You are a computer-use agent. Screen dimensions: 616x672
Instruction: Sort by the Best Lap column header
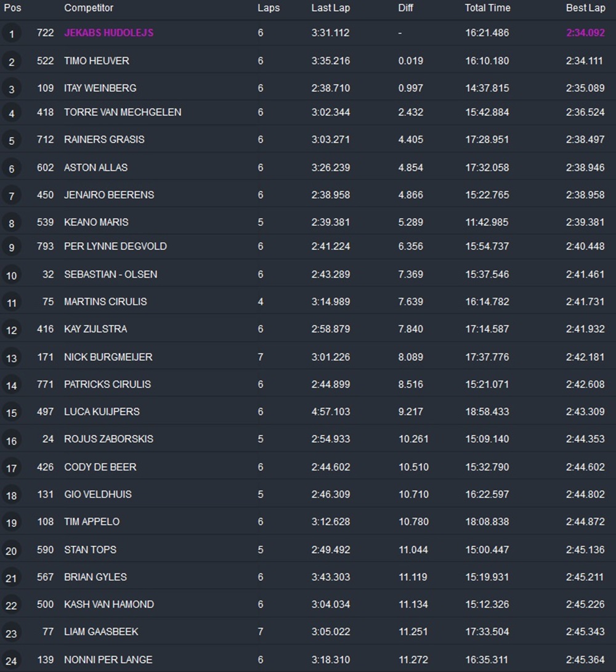tap(585, 8)
